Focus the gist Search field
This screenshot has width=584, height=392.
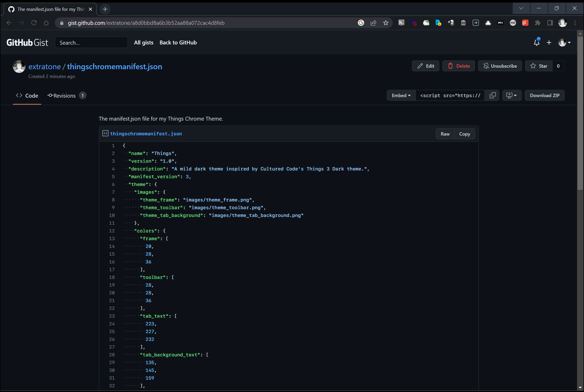91,43
